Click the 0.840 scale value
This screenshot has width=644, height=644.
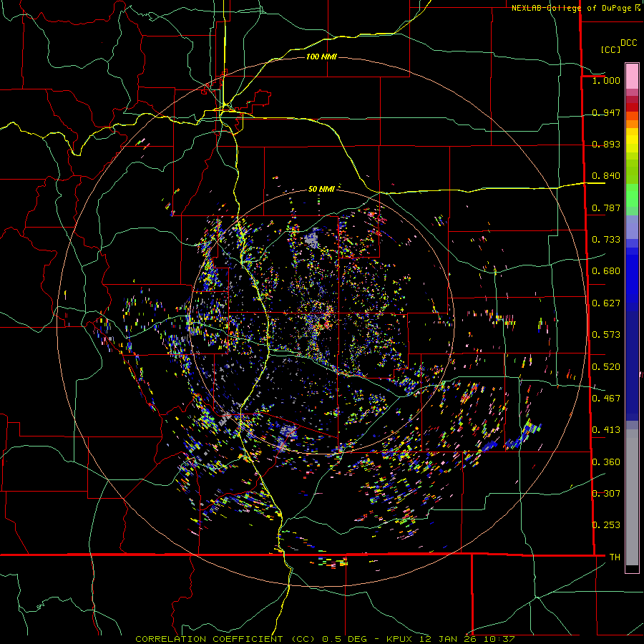pyautogui.click(x=606, y=176)
